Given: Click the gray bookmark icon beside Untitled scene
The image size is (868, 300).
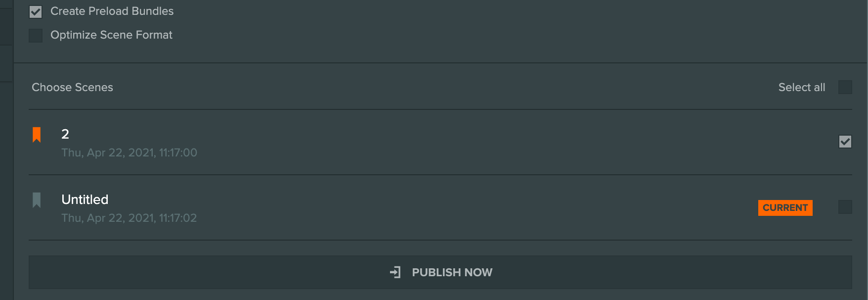Looking at the screenshot, I should coord(37,200).
